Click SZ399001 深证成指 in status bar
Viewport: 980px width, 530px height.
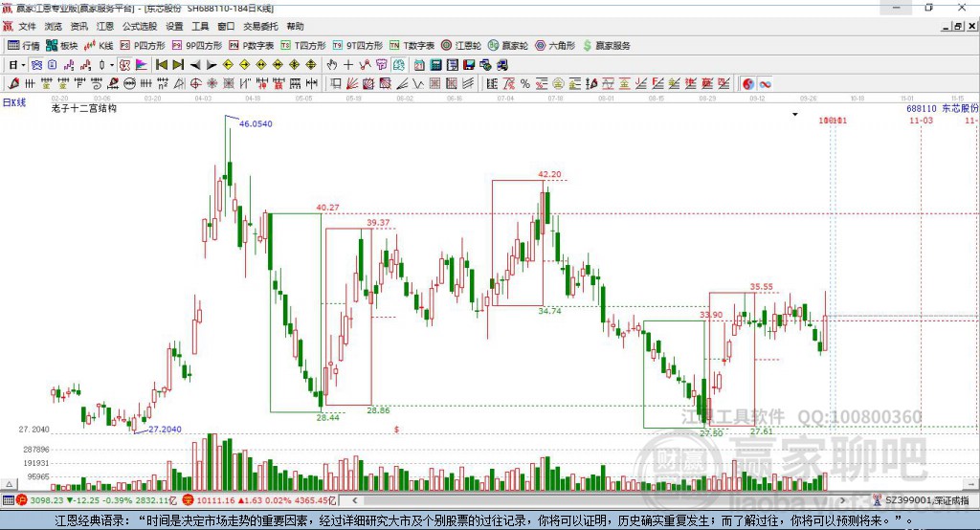pyautogui.click(x=926, y=500)
